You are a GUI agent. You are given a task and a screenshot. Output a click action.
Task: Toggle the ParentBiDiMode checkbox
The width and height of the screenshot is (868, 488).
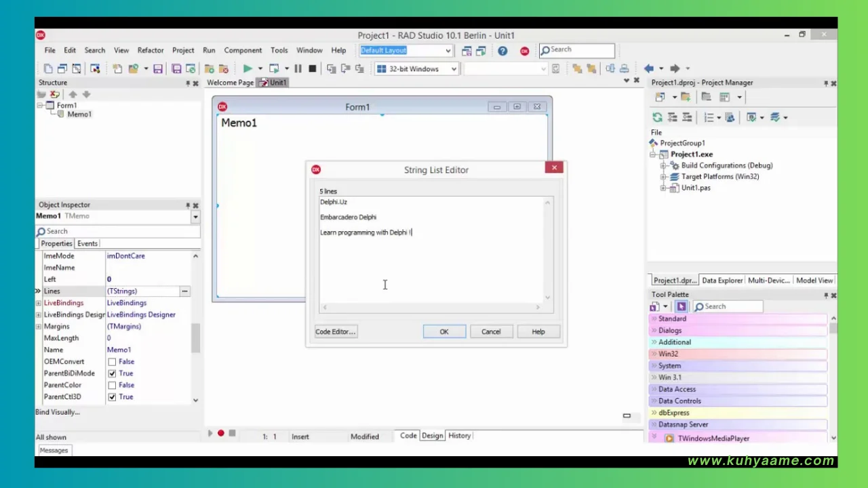tap(112, 373)
